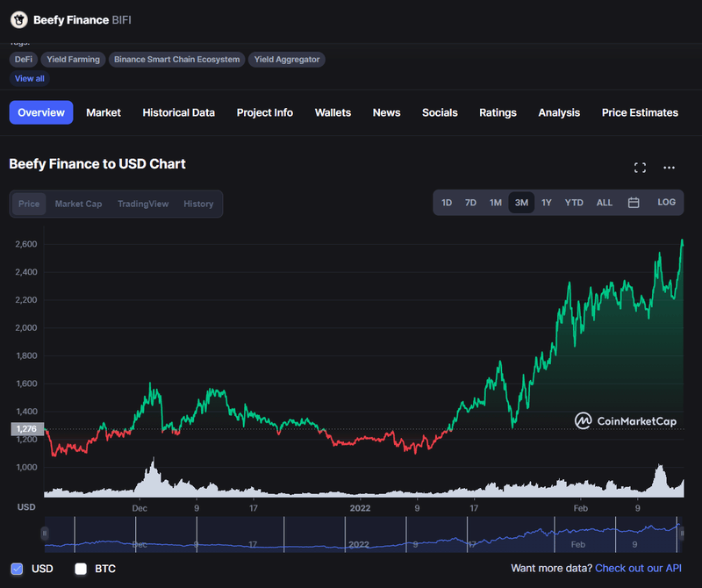Select the Price chart mode
This screenshot has height=588, width=702.
click(29, 204)
